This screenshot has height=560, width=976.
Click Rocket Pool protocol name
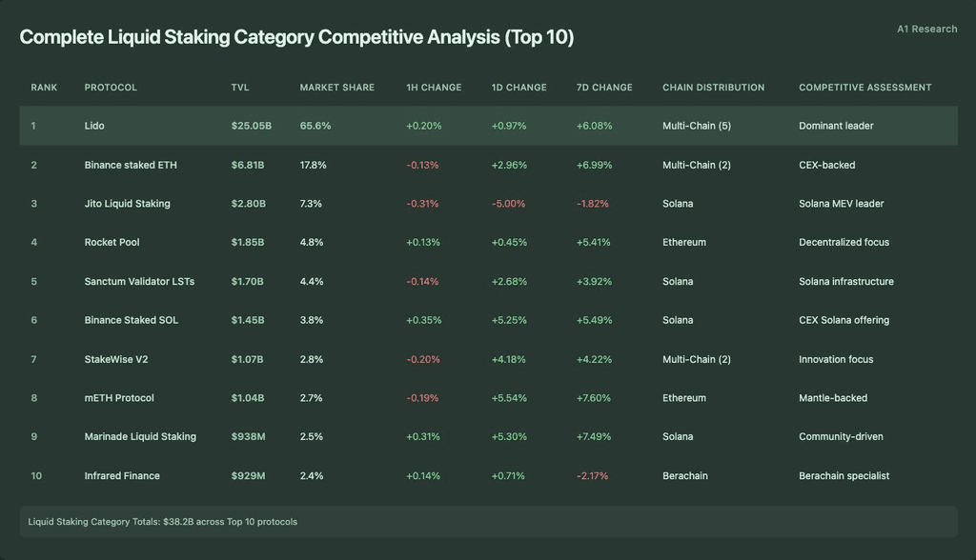tap(112, 242)
